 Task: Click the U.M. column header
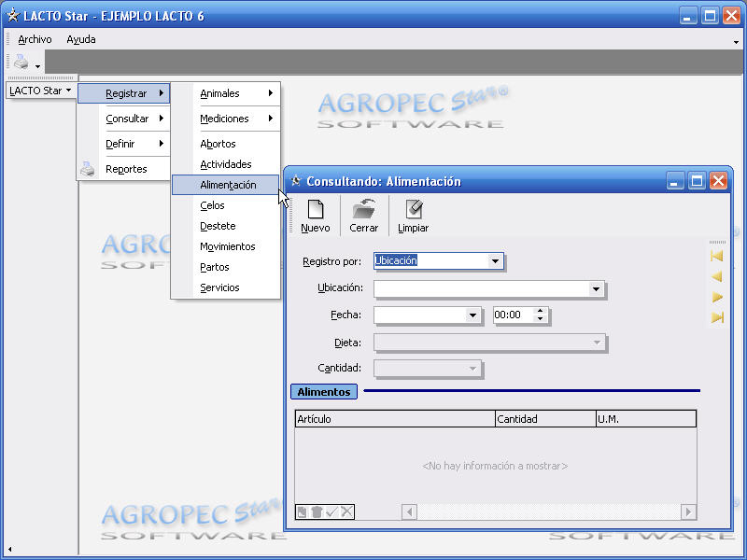tap(646, 419)
